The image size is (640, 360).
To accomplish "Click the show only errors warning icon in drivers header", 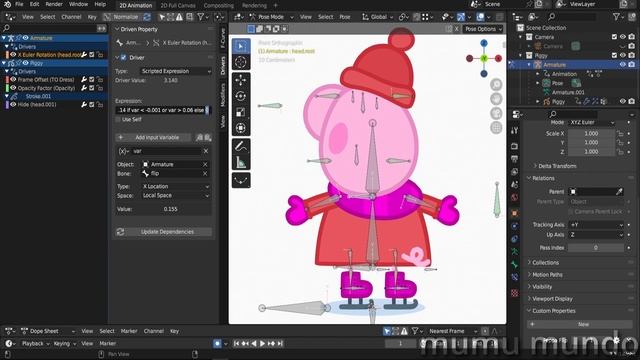I will [179, 17].
